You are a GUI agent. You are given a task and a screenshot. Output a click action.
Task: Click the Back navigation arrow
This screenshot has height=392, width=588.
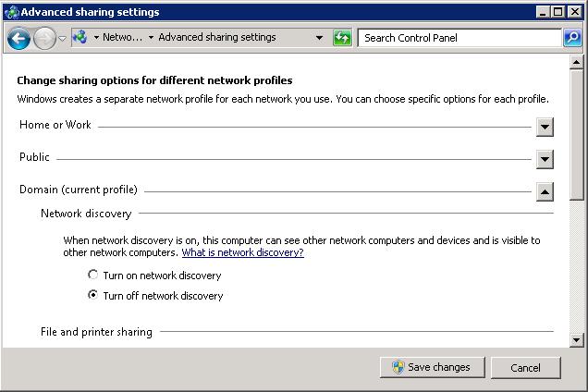(x=18, y=39)
